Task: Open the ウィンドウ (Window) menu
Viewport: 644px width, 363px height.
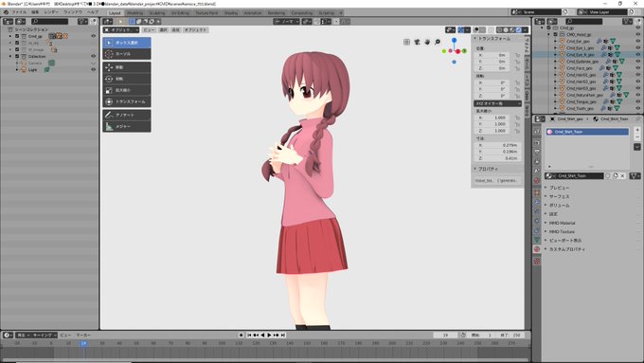Action: (x=73, y=12)
